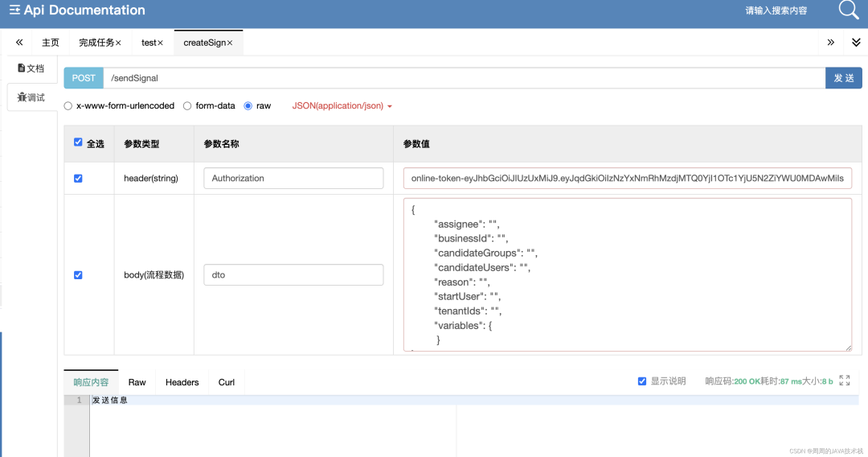
Task: Edit the Authorization parameter name field
Action: click(x=293, y=179)
